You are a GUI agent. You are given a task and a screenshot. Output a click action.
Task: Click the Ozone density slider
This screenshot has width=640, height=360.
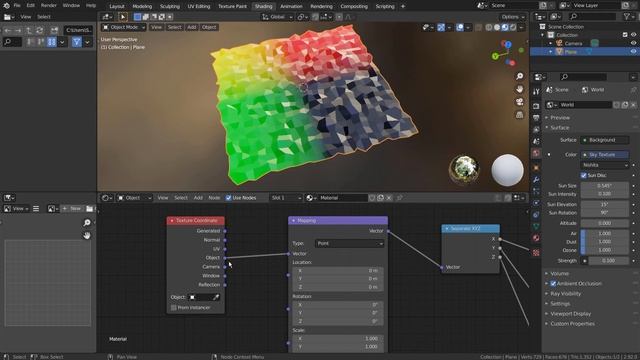pos(605,250)
